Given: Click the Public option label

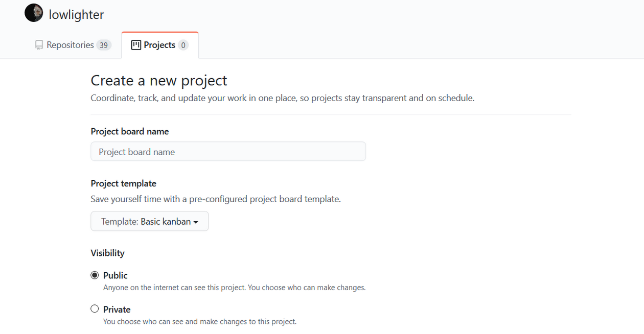Looking at the screenshot, I should tap(115, 275).
